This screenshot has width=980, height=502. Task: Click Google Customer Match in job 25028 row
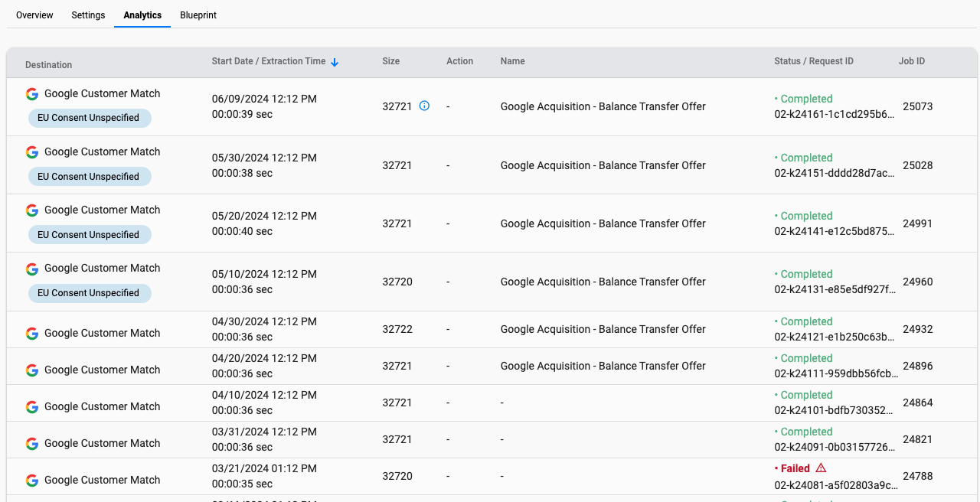pos(103,152)
